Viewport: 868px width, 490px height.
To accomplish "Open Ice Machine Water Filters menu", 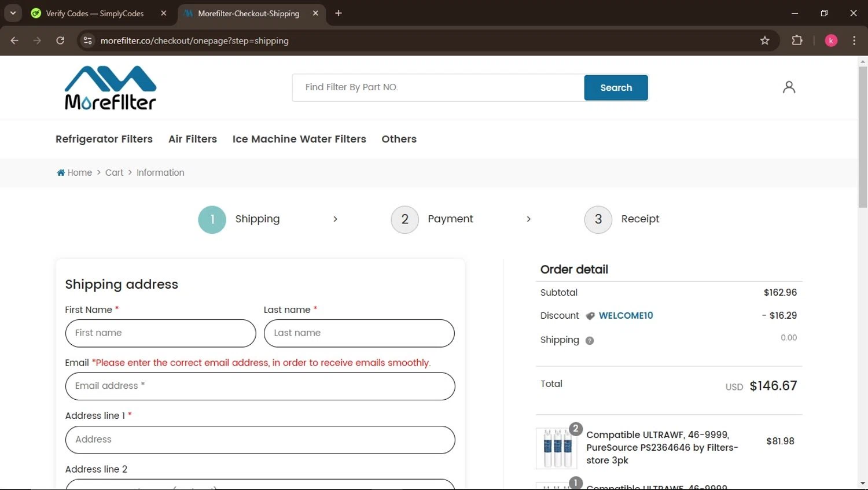I will pos(299,139).
